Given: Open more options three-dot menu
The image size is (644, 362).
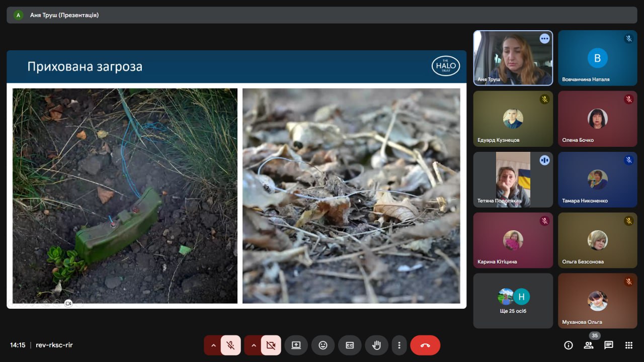Looking at the screenshot, I should coord(399,345).
